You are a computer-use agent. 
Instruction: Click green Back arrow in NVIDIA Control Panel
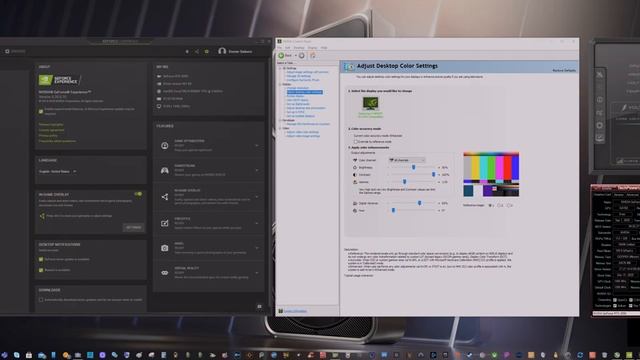point(282,56)
